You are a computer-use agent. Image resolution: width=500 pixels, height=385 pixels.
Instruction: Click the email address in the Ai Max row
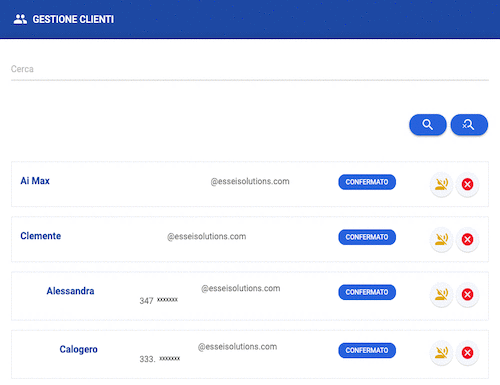click(250, 181)
